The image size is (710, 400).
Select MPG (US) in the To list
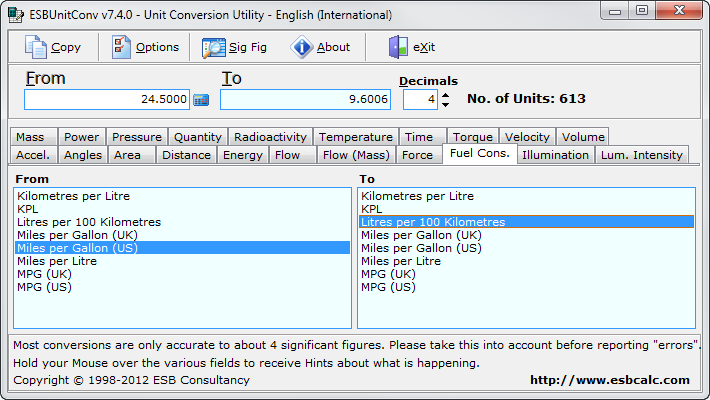527,287
